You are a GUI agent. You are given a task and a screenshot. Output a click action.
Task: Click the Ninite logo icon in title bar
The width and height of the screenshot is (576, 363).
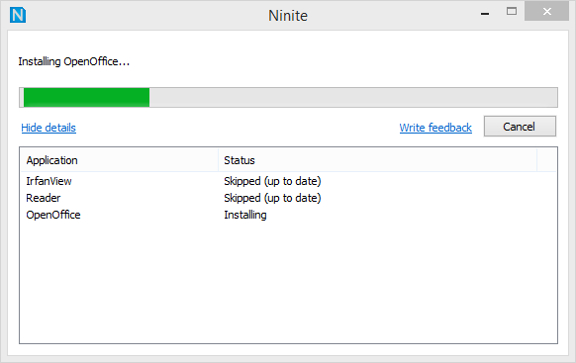click(x=18, y=15)
